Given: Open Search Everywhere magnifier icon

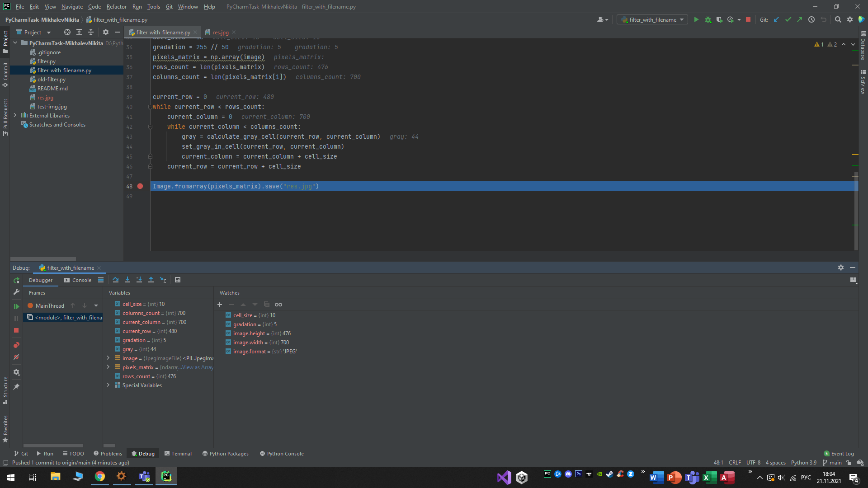Looking at the screenshot, I should pyautogui.click(x=838, y=19).
